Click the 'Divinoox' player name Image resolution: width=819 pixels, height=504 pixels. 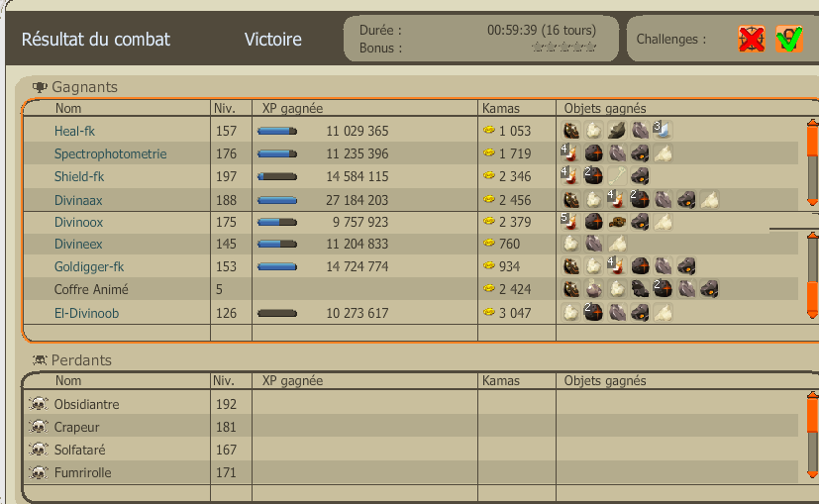pyautogui.click(x=79, y=222)
